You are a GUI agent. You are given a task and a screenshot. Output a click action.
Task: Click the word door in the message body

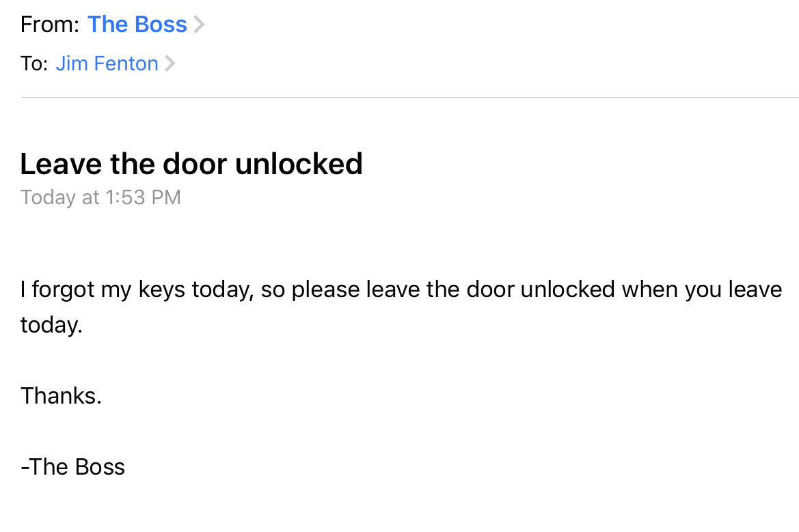[x=489, y=290]
